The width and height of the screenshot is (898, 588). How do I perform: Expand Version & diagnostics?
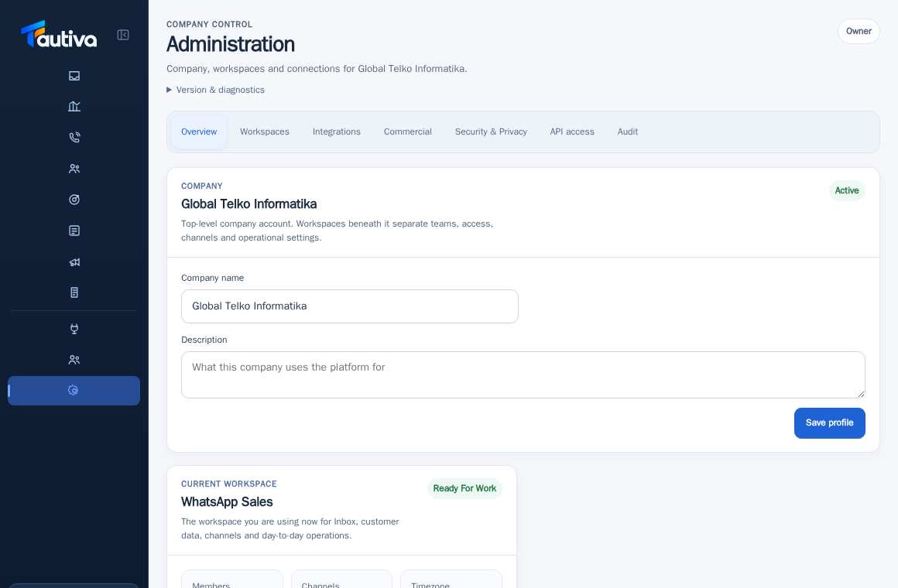tap(215, 90)
